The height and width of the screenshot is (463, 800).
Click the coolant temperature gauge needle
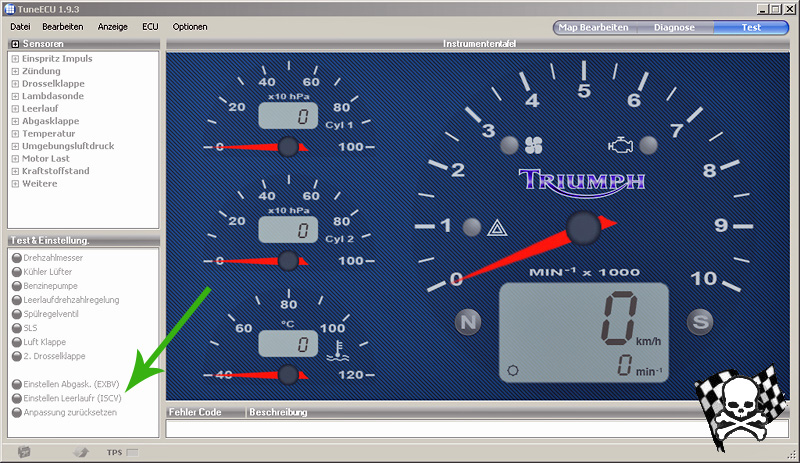point(257,375)
